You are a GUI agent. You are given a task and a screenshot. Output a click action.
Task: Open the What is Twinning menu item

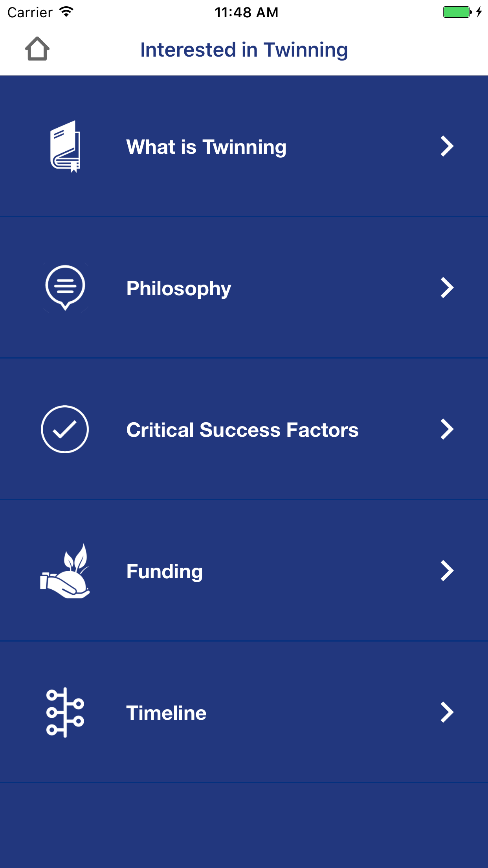(x=206, y=147)
